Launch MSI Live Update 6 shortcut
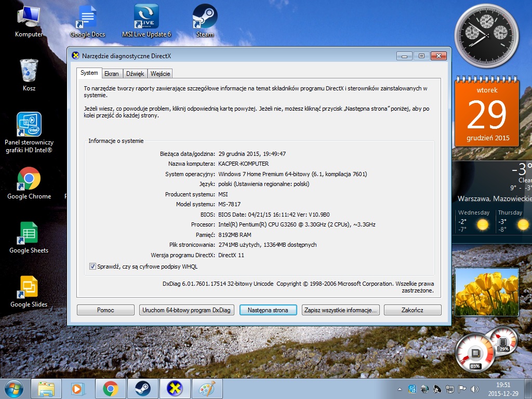 pos(147,22)
